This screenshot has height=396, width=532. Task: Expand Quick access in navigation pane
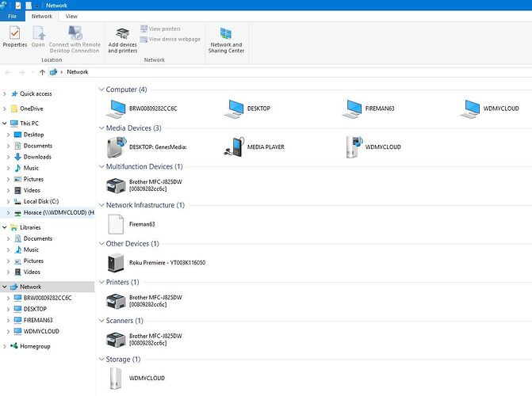coord(5,94)
